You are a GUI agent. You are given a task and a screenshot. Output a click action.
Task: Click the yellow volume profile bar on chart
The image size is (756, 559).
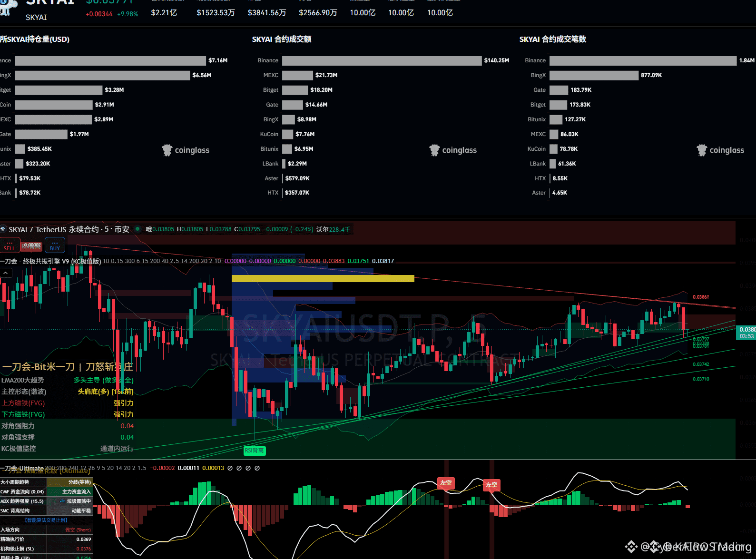coord(323,278)
